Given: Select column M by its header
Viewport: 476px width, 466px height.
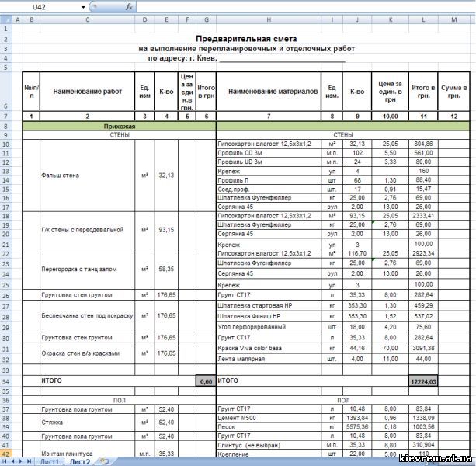Looking at the screenshot, I should (x=454, y=19).
